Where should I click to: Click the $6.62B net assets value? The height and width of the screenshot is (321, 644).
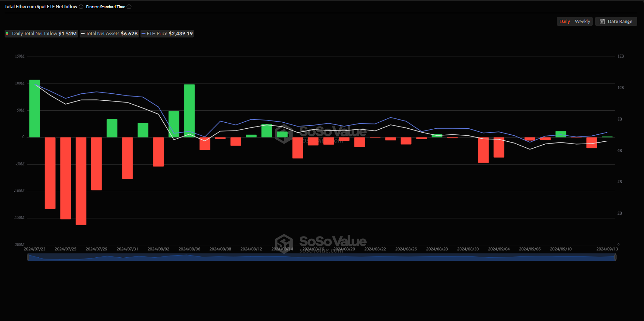pos(129,34)
